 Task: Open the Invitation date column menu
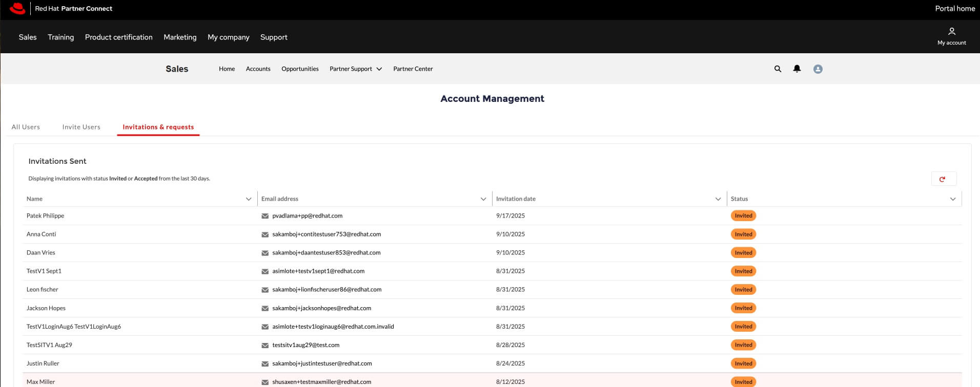[718, 199]
